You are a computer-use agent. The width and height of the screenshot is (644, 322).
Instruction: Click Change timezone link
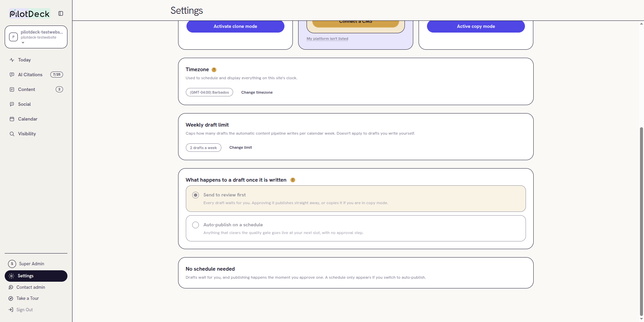pyautogui.click(x=257, y=92)
